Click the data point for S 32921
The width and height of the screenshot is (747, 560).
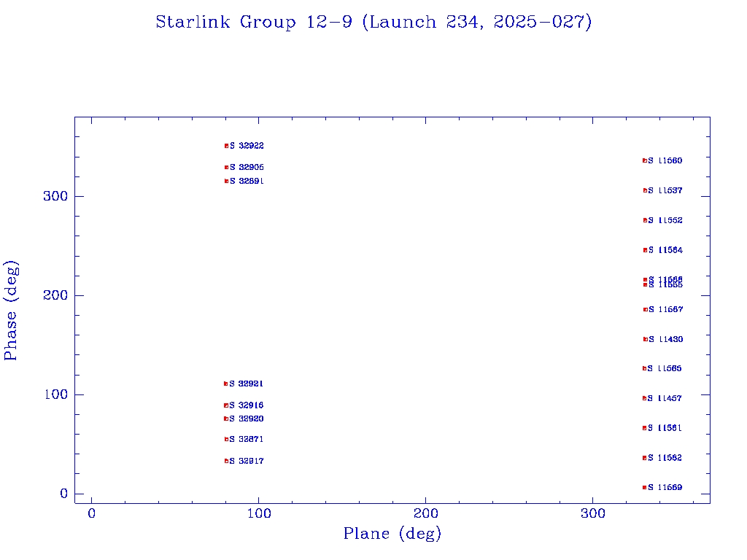coord(226,384)
